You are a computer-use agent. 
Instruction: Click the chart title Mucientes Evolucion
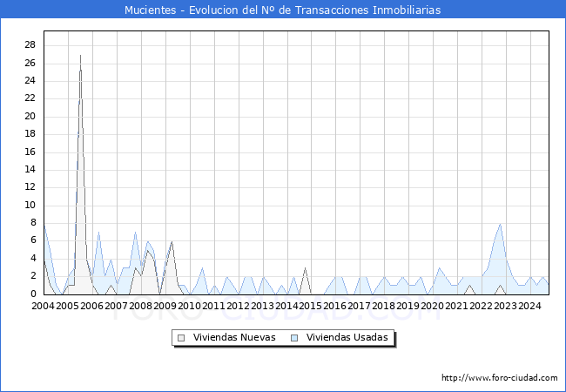point(282,10)
